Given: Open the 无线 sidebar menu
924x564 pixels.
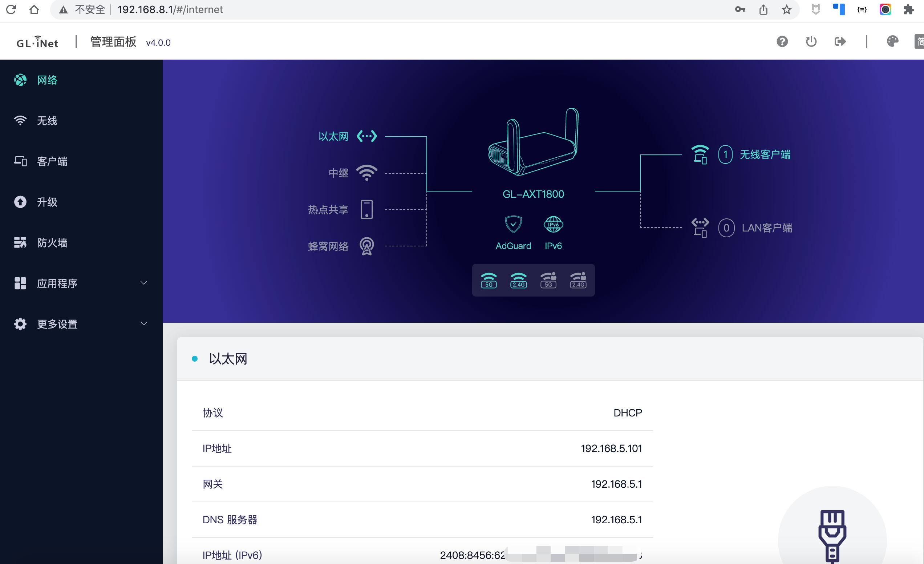Looking at the screenshot, I should (81, 120).
